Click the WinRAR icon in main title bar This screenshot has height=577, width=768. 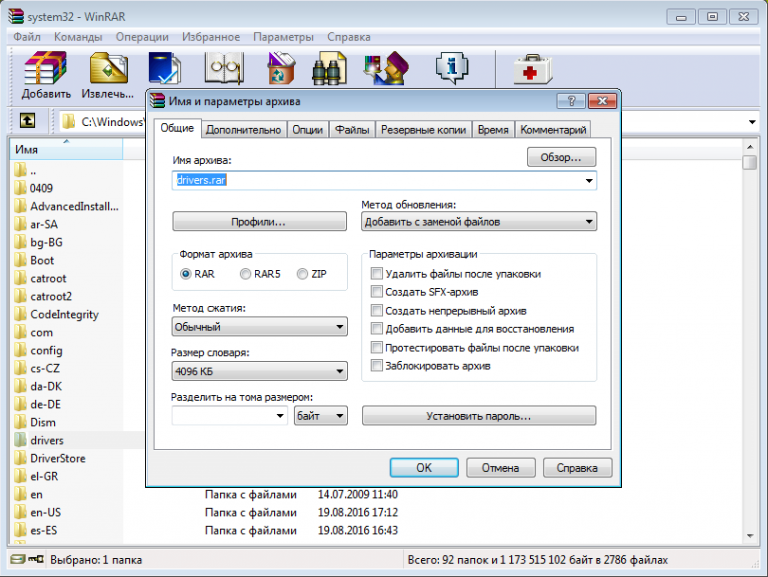point(16,16)
